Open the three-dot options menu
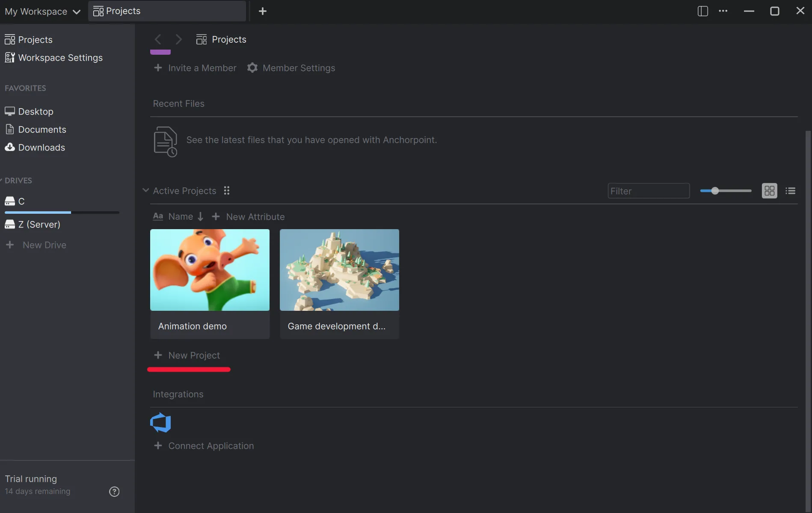The width and height of the screenshot is (812, 513). point(723,11)
